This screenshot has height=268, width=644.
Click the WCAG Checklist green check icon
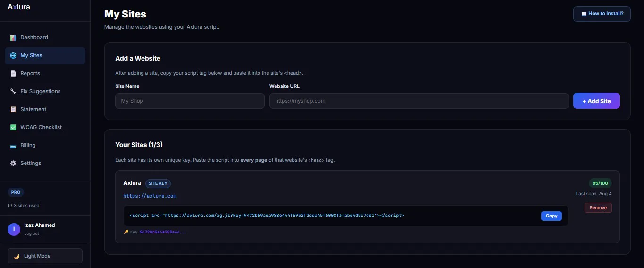click(x=13, y=127)
